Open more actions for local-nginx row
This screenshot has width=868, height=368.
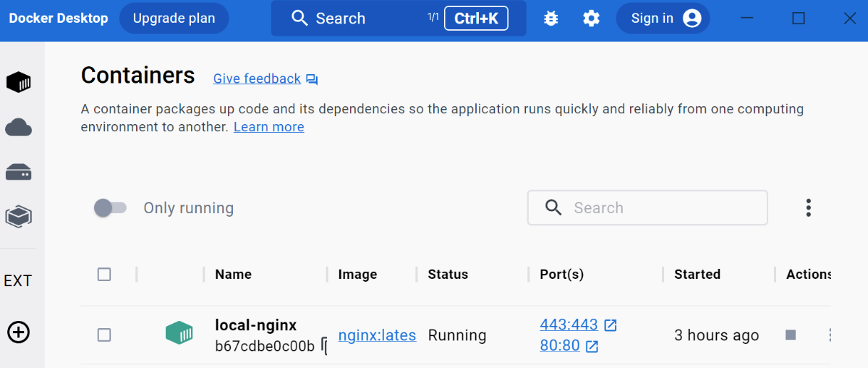tap(829, 335)
